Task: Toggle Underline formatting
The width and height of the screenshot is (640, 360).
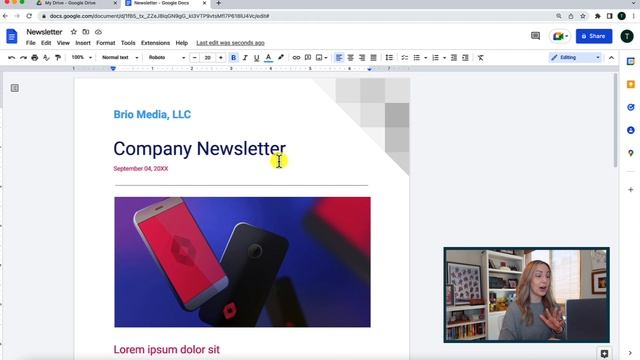Action: (256, 58)
